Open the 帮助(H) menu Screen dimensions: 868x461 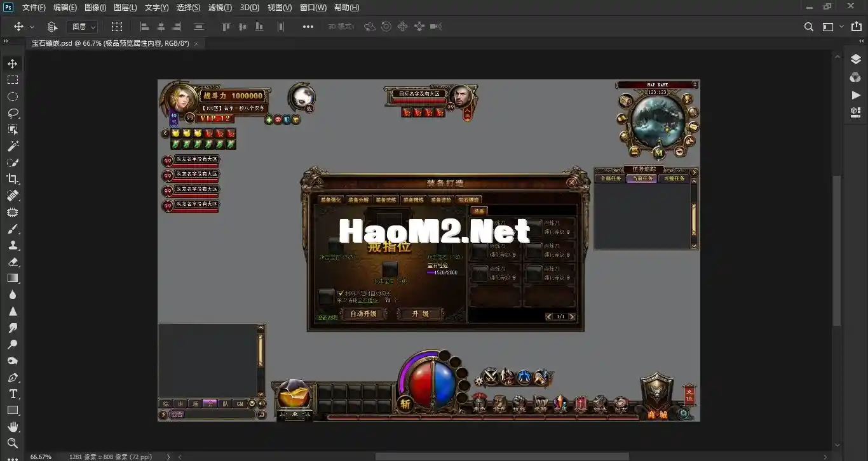[346, 8]
